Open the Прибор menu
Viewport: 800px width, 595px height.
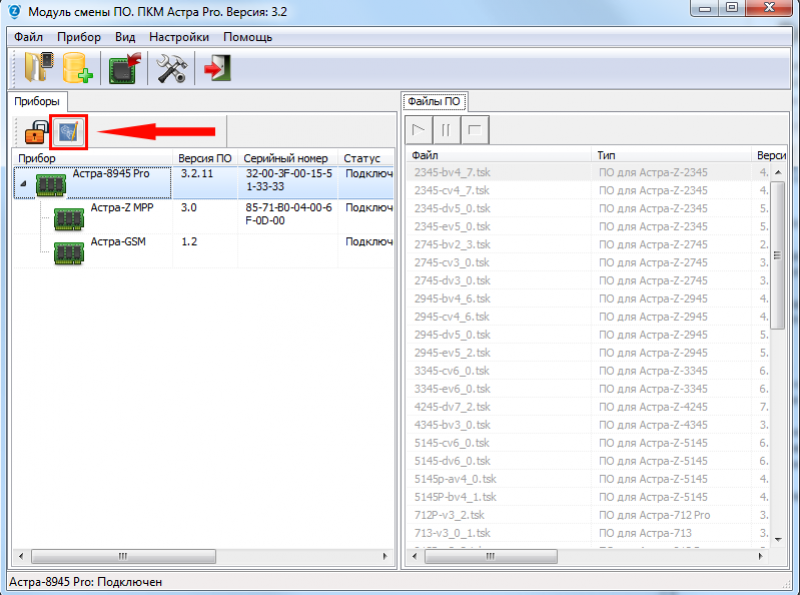[x=79, y=37]
